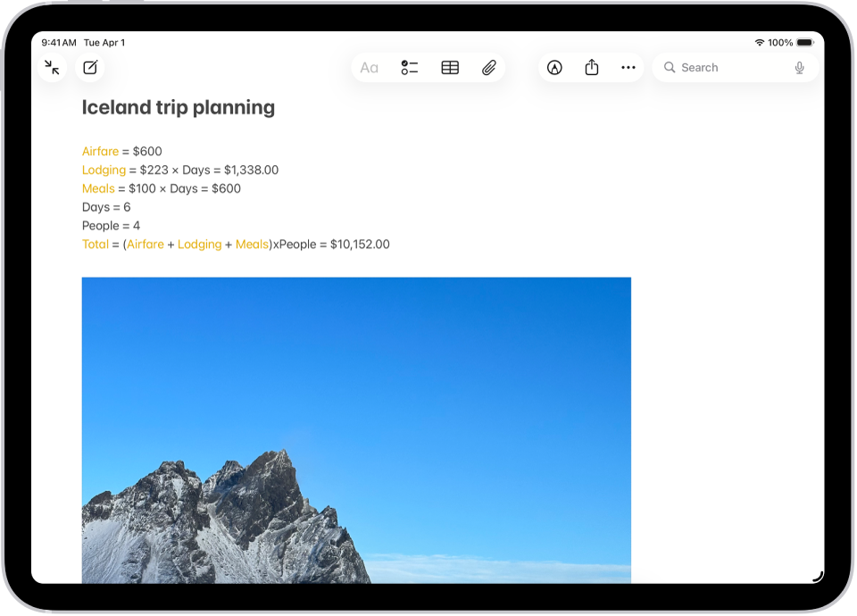Select the Meals variable in yellow
Image resolution: width=857 pixels, height=616 pixels.
pos(98,188)
